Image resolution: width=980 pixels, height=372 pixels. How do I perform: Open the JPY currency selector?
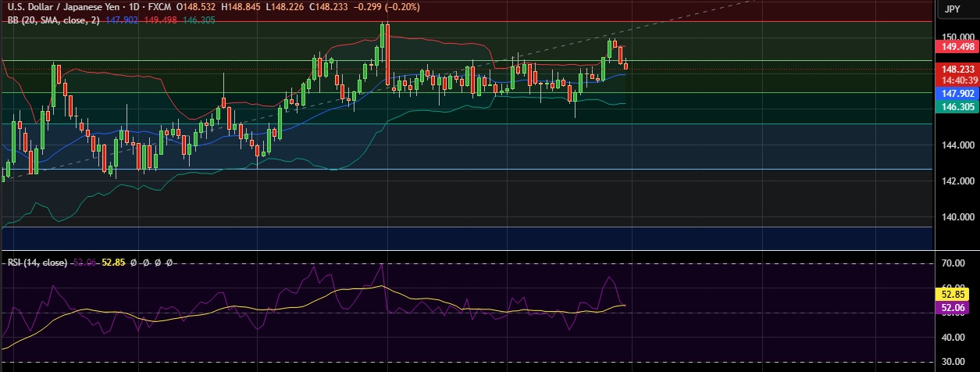pos(951,9)
